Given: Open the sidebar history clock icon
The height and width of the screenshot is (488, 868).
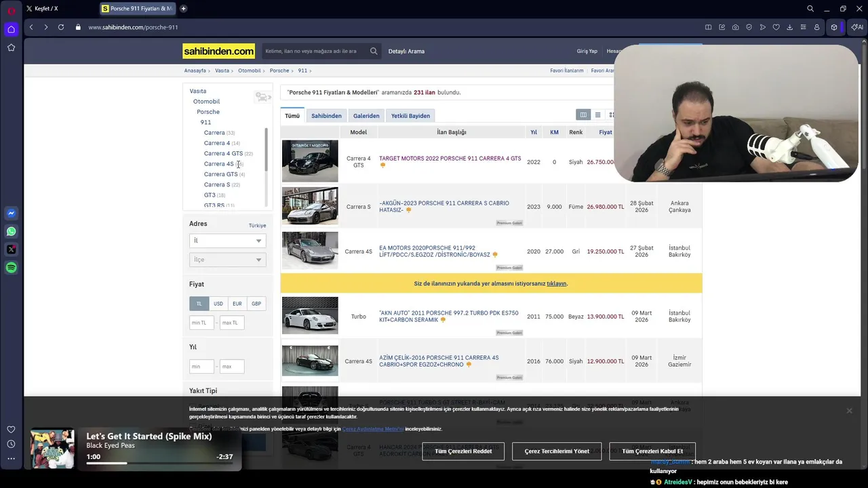Looking at the screenshot, I should pyautogui.click(x=11, y=444).
